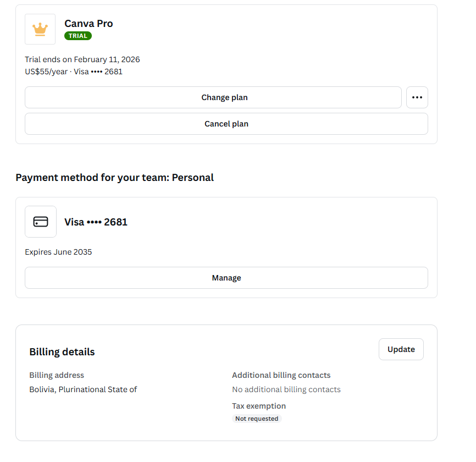Click the green TRIAL badge

pyautogui.click(x=78, y=36)
